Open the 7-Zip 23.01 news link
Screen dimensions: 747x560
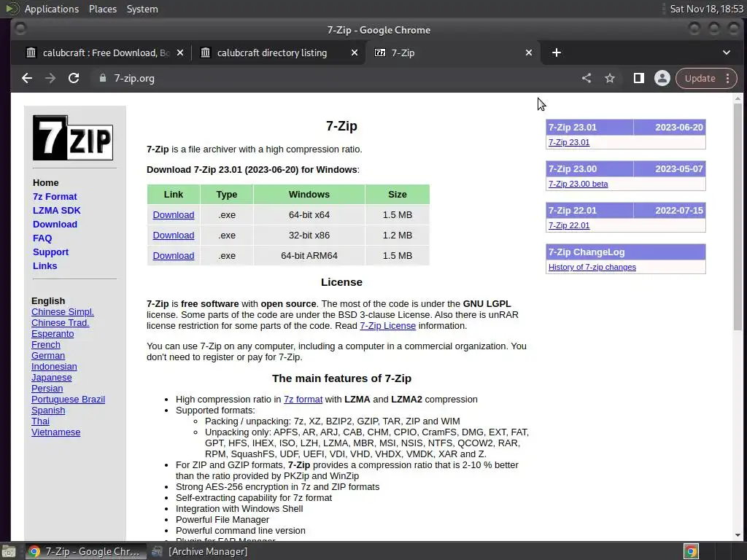(x=569, y=142)
